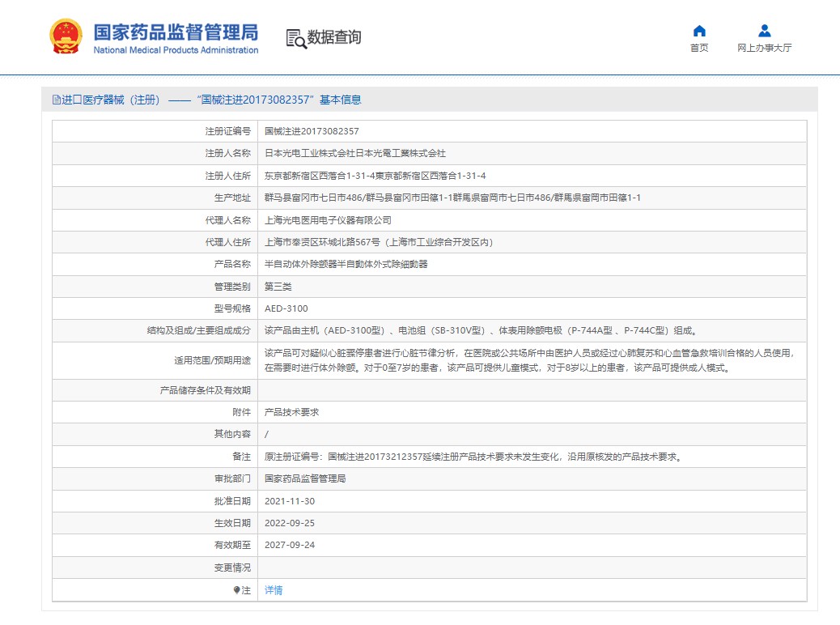
Task: Click the 数据查询 heading text
Action: pos(334,37)
